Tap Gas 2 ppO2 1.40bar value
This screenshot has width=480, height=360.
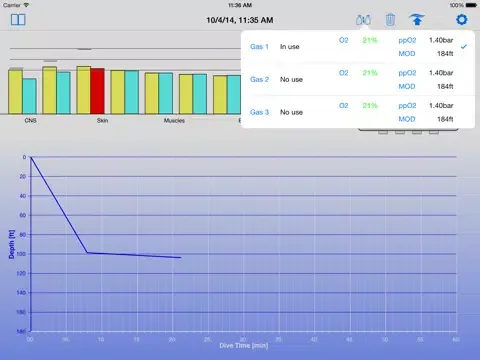(x=441, y=73)
